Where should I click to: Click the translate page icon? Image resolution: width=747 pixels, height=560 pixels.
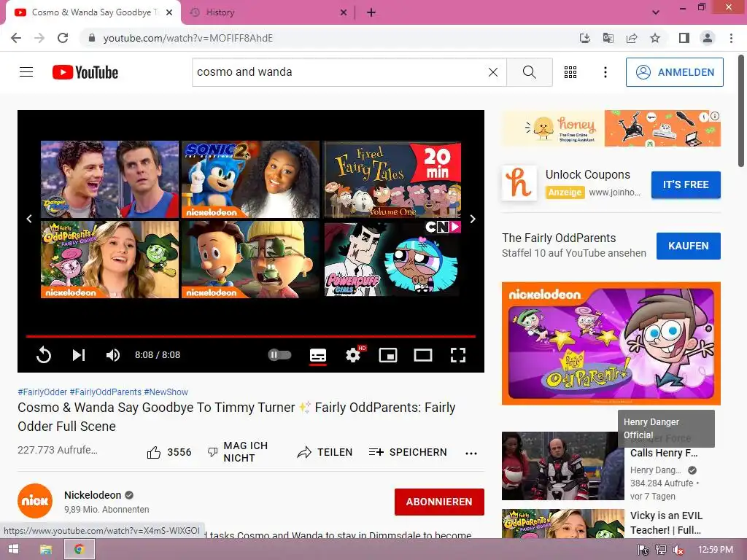click(x=608, y=38)
